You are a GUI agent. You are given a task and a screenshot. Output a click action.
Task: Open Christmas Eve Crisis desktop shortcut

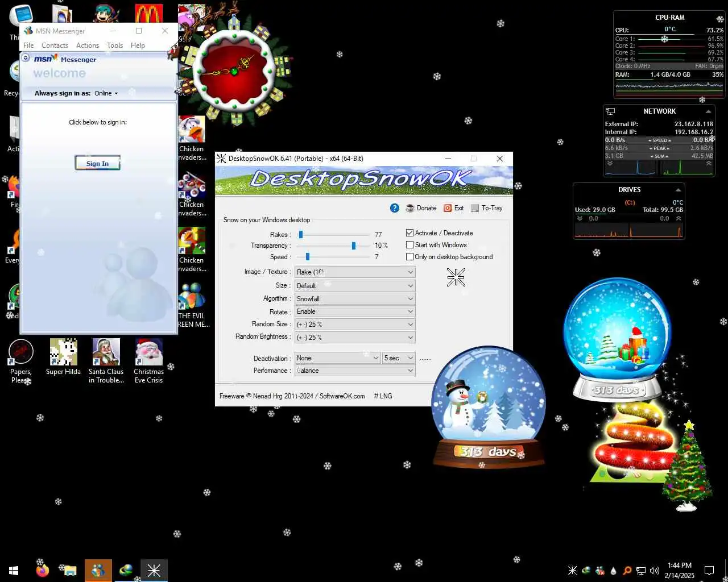coord(148,361)
